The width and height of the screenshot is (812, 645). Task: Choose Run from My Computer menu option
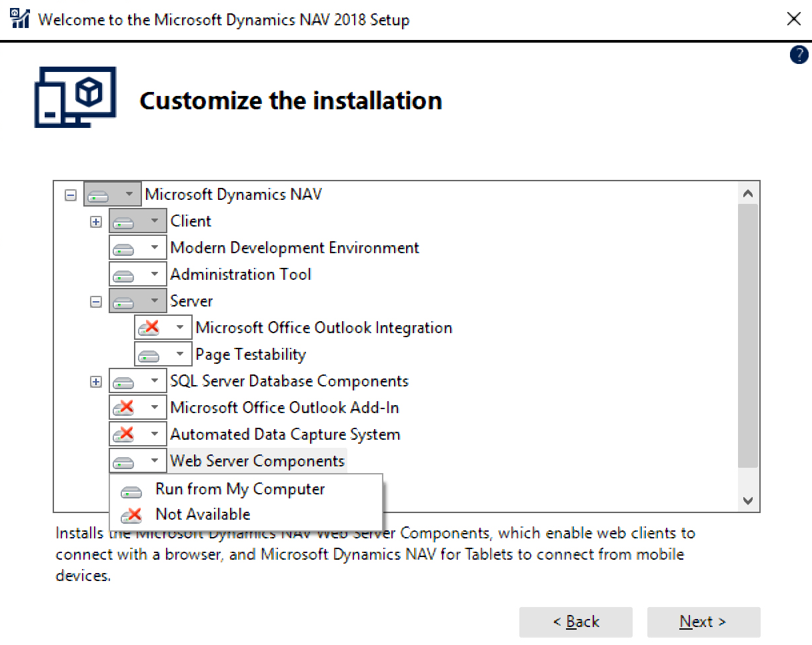tap(246, 489)
